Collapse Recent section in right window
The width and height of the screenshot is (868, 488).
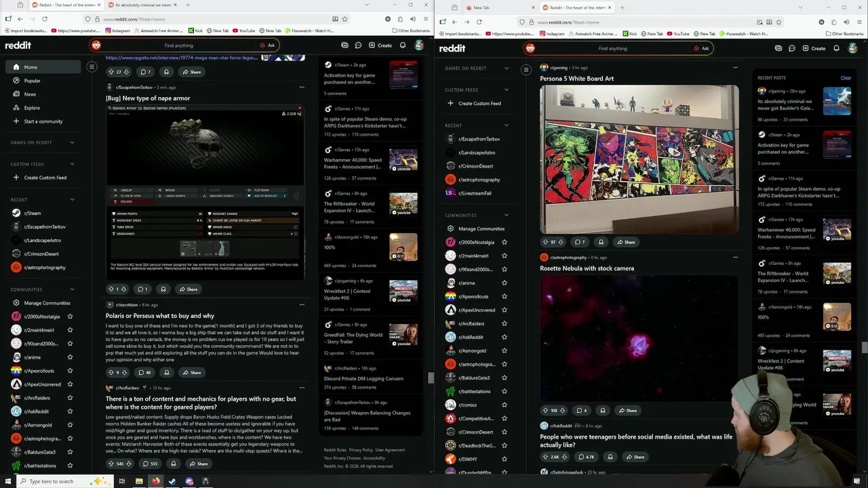pos(506,125)
